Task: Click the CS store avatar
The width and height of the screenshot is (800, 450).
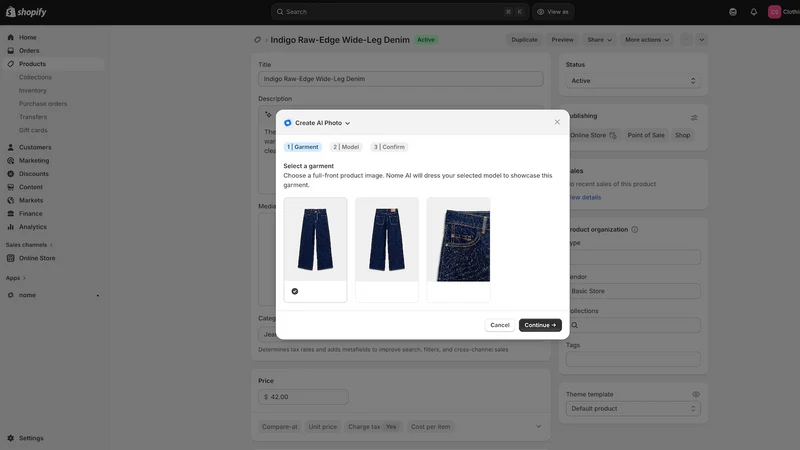Action: 774,12
